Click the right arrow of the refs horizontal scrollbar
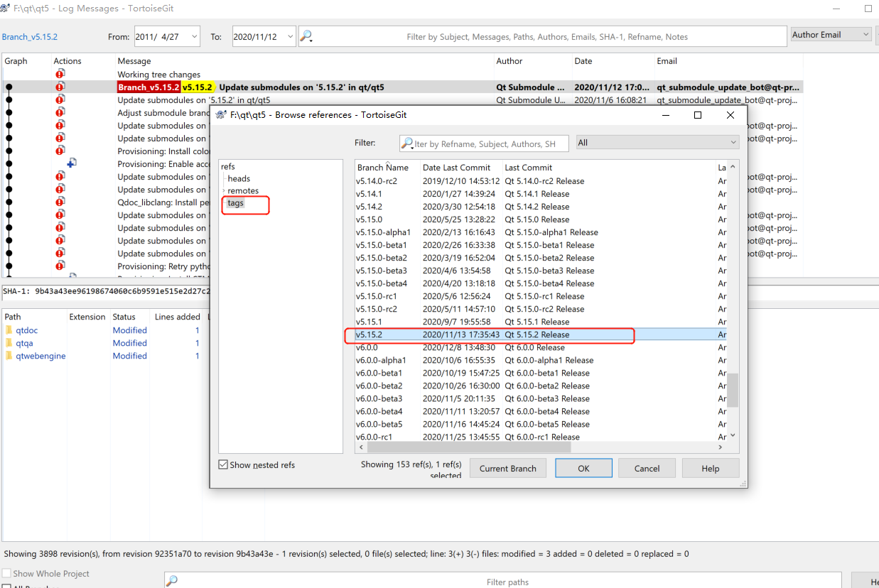Viewport: 879px width, 588px height. 721,447
